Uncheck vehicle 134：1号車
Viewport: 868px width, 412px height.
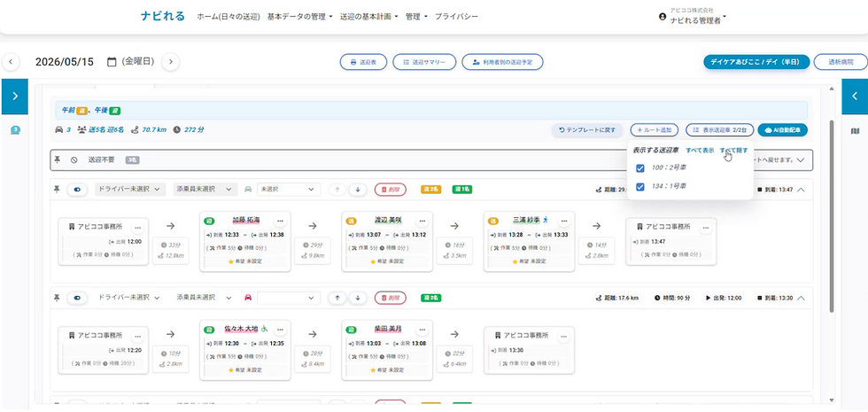[640, 187]
